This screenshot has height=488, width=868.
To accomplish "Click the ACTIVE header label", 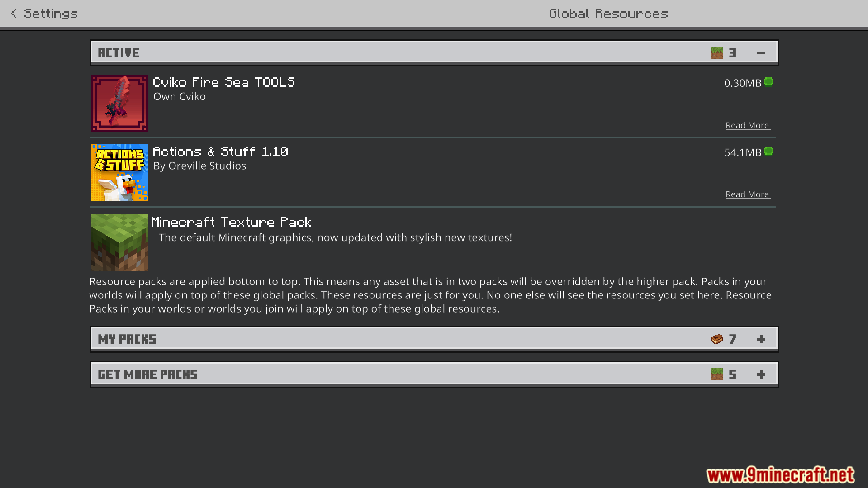I will [x=119, y=53].
